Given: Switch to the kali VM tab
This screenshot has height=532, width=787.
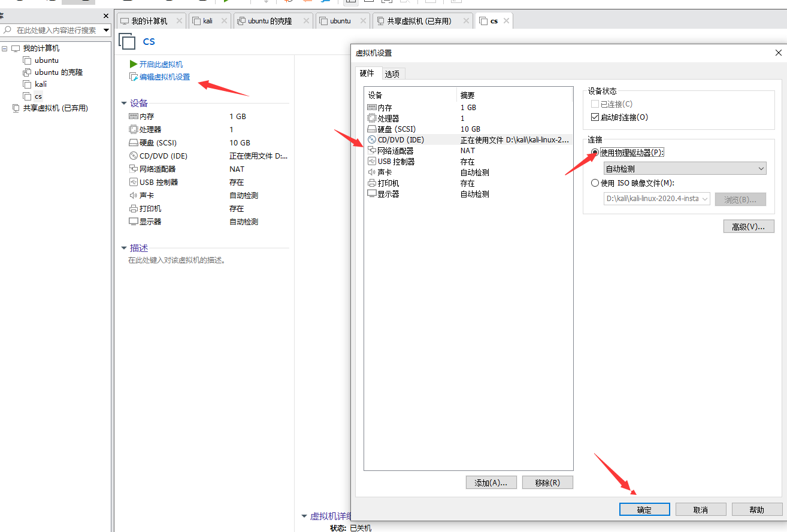Looking at the screenshot, I should (x=207, y=21).
